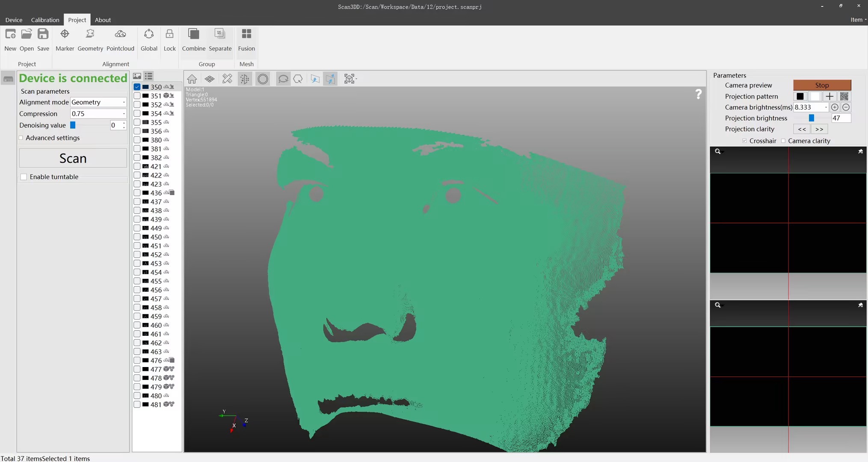The width and height of the screenshot is (868, 462).
Task: Open the Item dropdown at top right
Action: click(858, 20)
